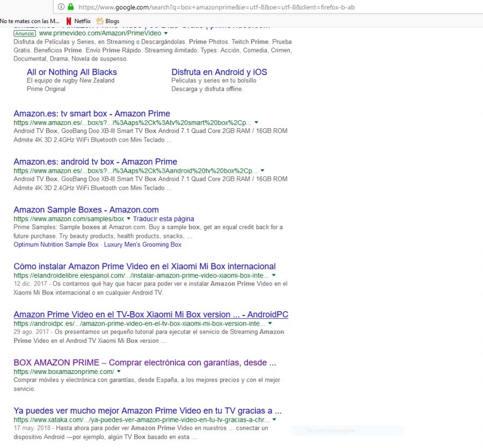Expand dropdown arrow next to www.primevideo.com URL
Screen dimensions: 483x448
[166, 33]
